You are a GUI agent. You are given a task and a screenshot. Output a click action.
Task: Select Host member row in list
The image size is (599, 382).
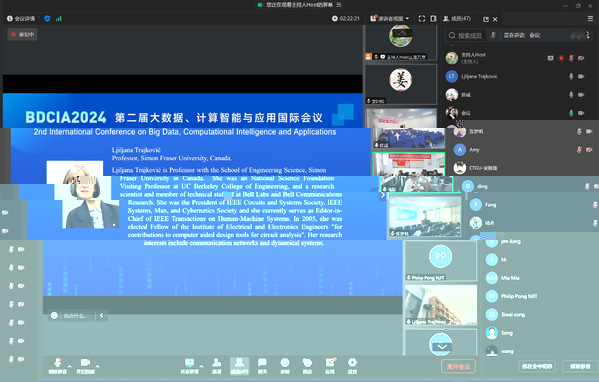click(519, 58)
